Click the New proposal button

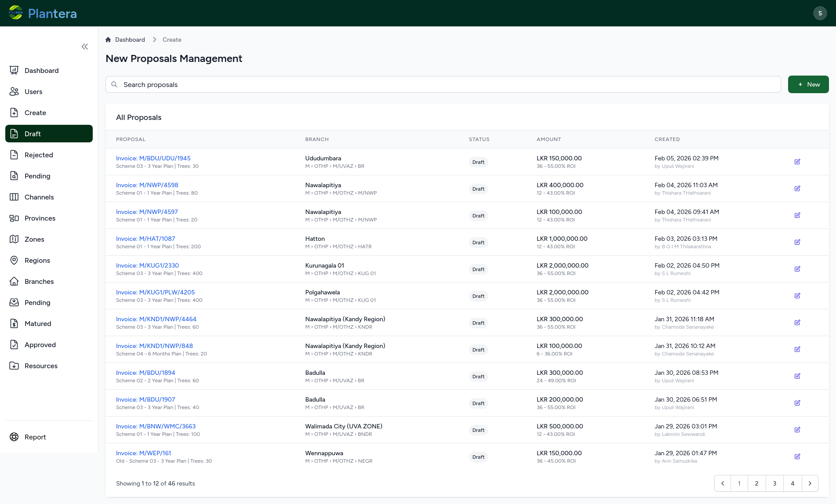tap(808, 84)
